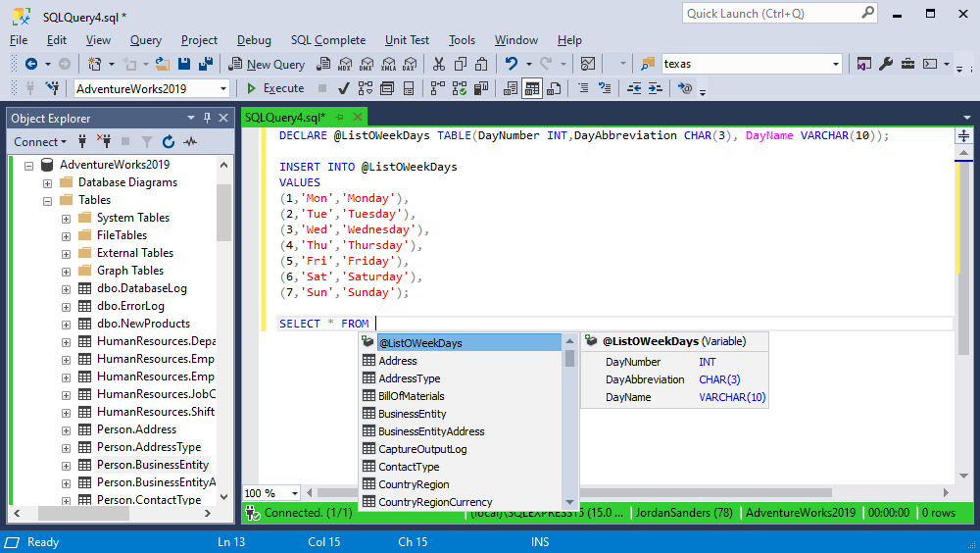Refresh the Object Explorer
980x553 pixels.
point(169,142)
